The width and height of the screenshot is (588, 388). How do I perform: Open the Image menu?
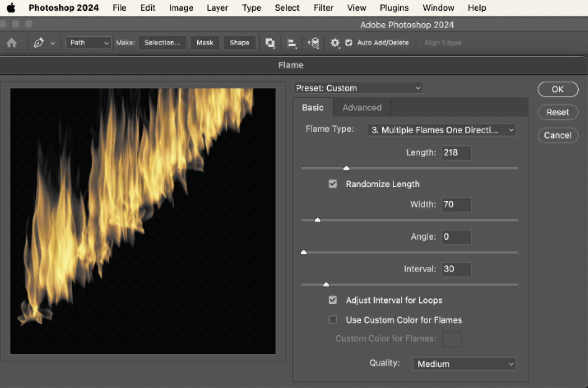(x=181, y=7)
